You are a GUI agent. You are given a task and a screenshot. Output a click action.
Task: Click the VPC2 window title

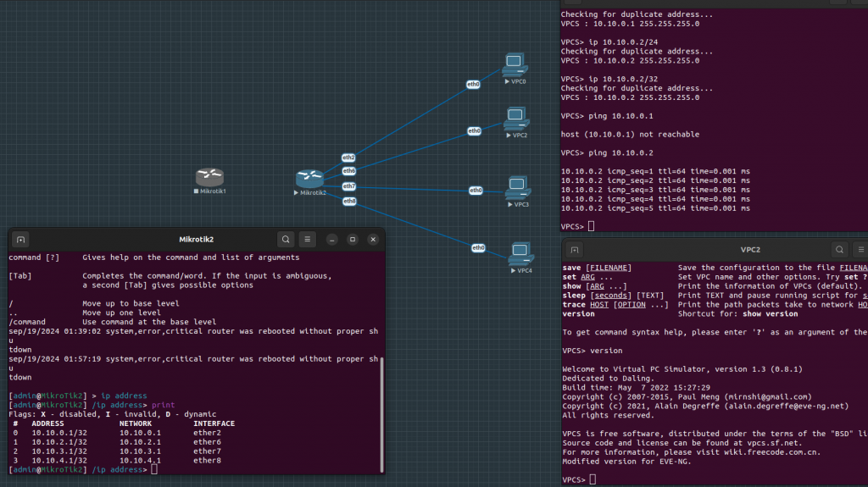click(750, 250)
